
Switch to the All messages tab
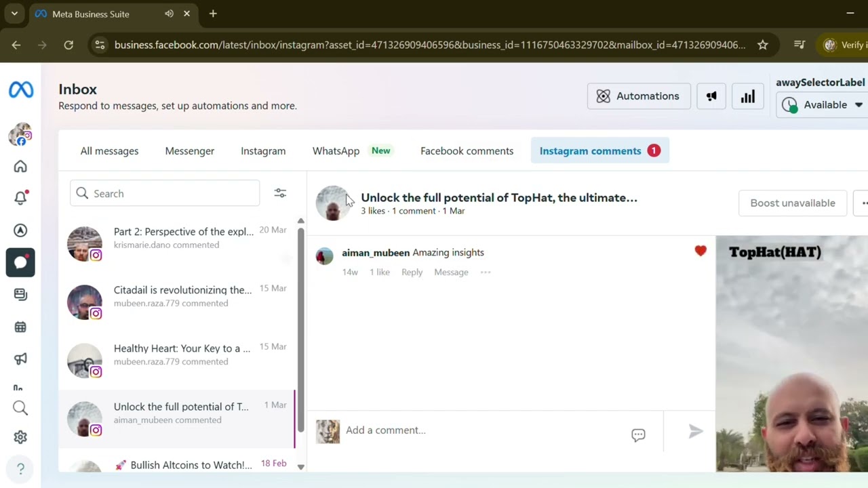pyautogui.click(x=109, y=150)
